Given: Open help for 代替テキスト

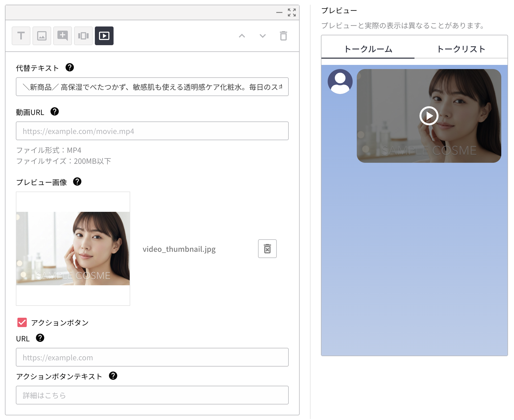Looking at the screenshot, I should click(70, 67).
